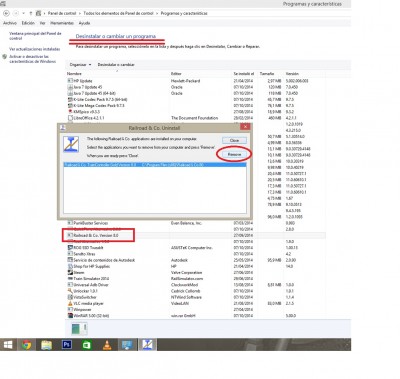Switch to Control Panel taskbar icon
400x379 pixels.
click(127, 345)
